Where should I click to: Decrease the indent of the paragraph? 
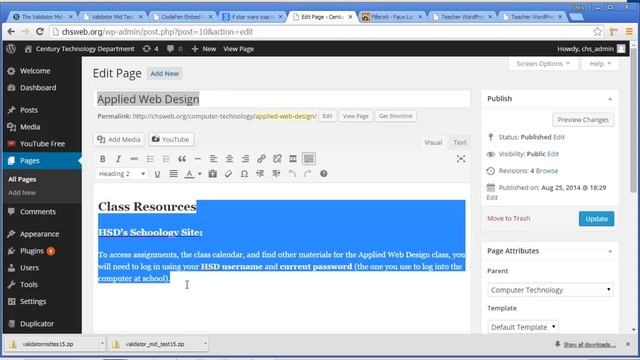(260, 174)
